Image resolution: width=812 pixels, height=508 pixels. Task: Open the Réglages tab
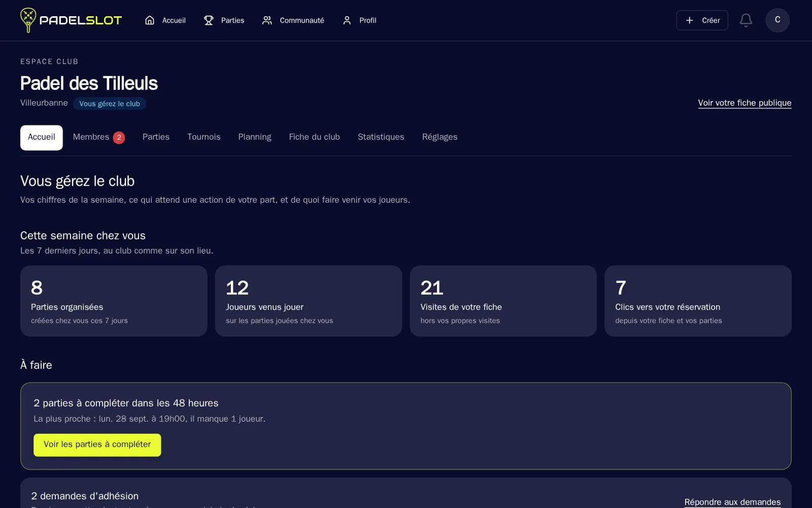pos(440,137)
